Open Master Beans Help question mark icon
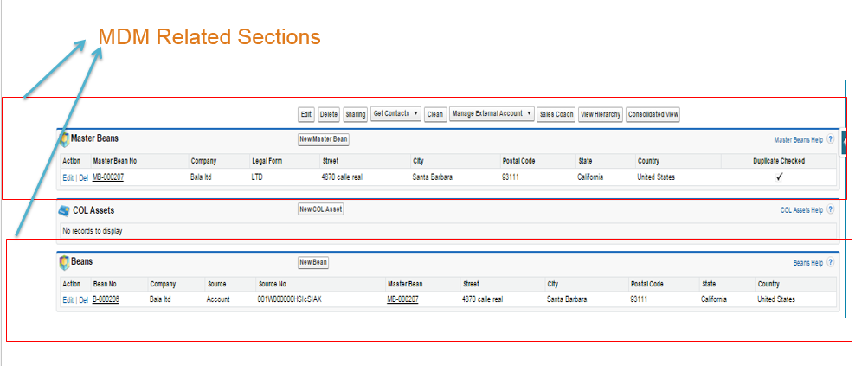868x366 pixels. (831, 139)
